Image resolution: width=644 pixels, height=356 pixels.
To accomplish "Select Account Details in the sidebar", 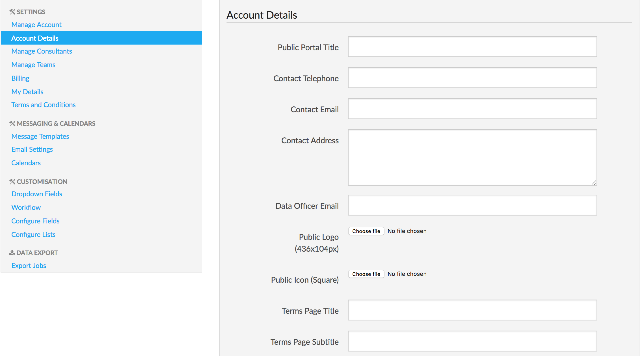I will (x=35, y=38).
